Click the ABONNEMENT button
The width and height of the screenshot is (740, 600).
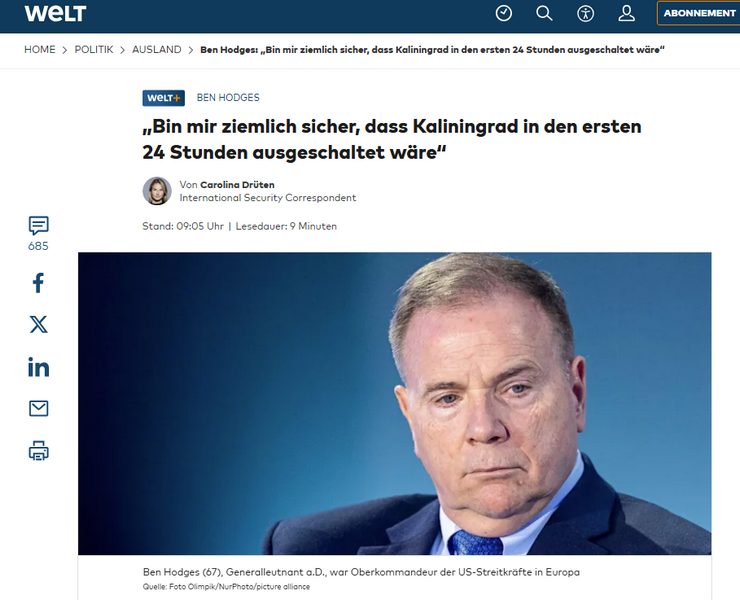tap(699, 13)
